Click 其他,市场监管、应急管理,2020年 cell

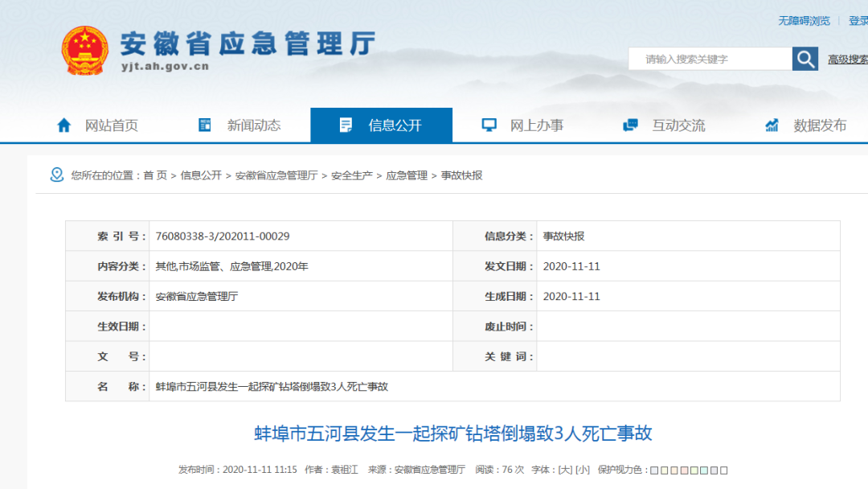(232, 266)
